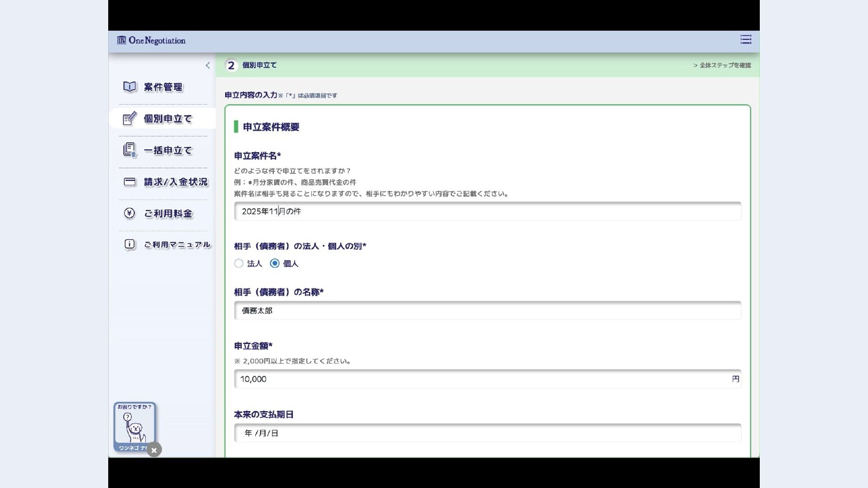This screenshot has height=488, width=868.
Task: Click the yen icon for ご利用料金
Action: [x=130, y=213]
